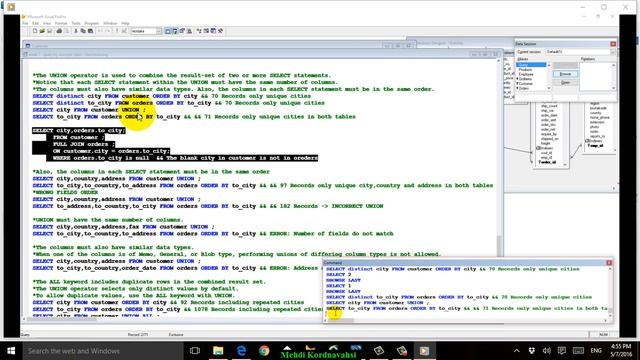Click the Modify Form toolbar icon
Screen dimensions: 640x360
point(124,31)
